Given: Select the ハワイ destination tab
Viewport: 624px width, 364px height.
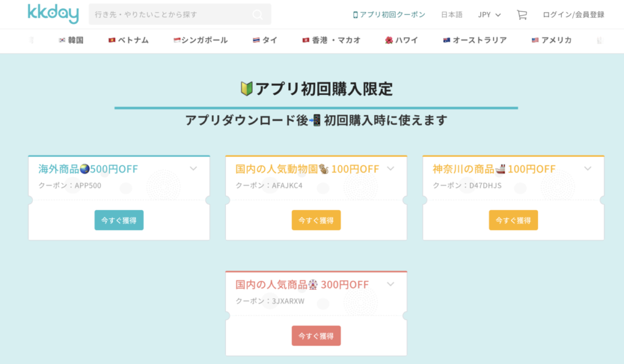Looking at the screenshot, I should [x=401, y=40].
